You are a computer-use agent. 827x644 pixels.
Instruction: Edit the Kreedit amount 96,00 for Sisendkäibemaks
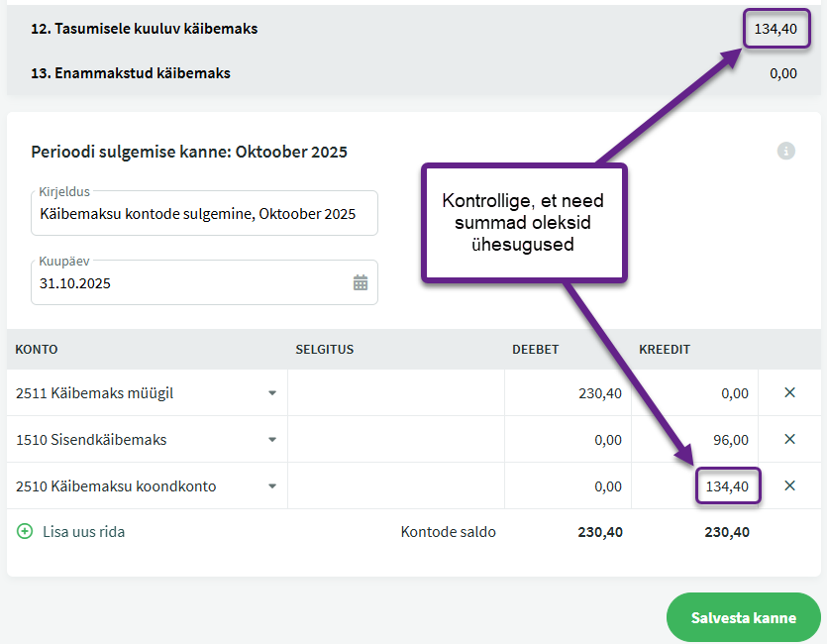click(695, 440)
